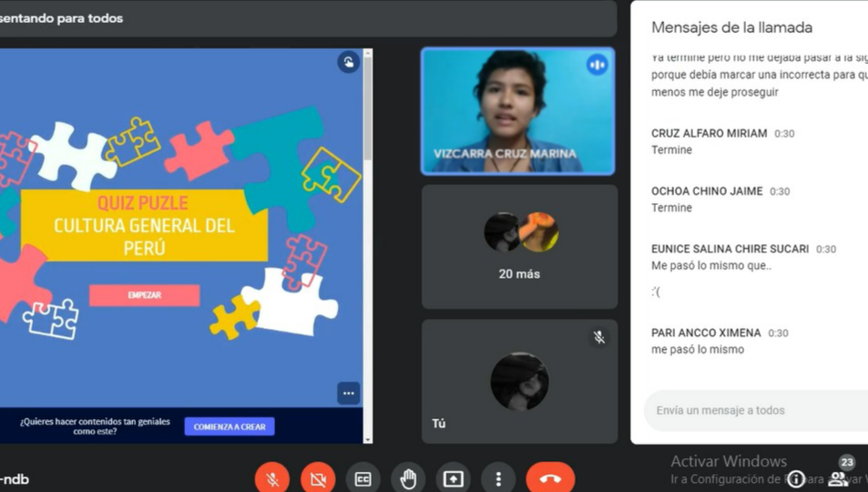Turn on the camera
The image size is (868, 492).
tap(318, 478)
